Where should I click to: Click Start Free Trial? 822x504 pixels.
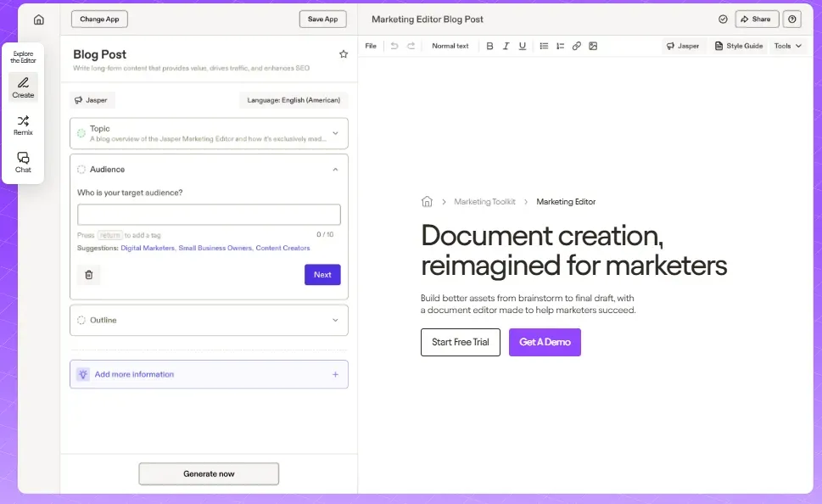pyautogui.click(x=461, y=343)
